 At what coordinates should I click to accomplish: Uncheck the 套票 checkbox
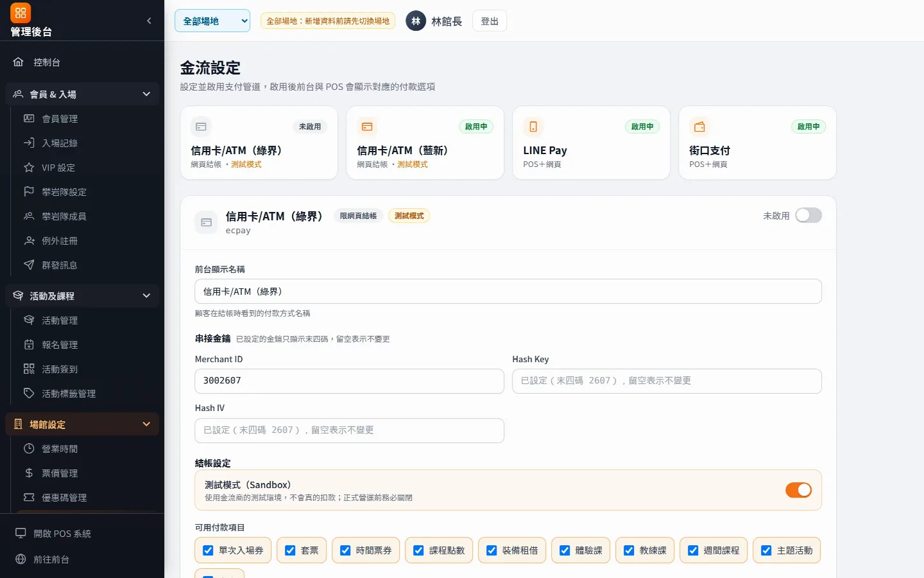tap(290, 550)
